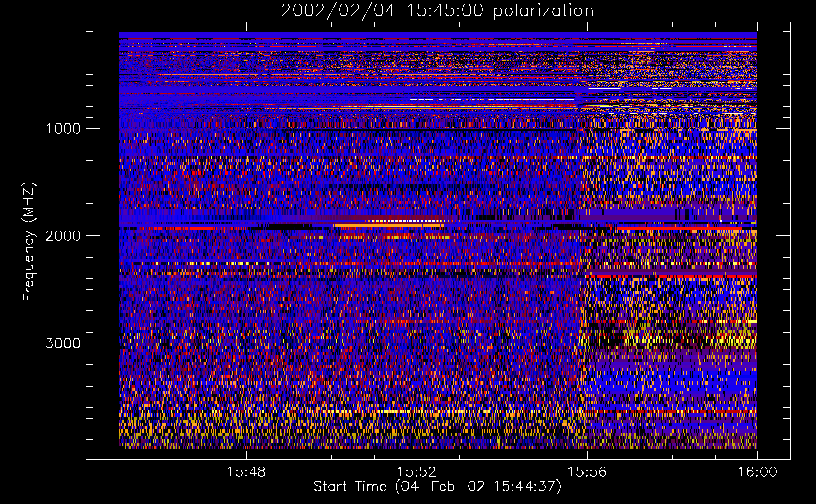Click the 15:52 time axis label
The height and width of the screenshot is (504, 816).
[417, 472]
